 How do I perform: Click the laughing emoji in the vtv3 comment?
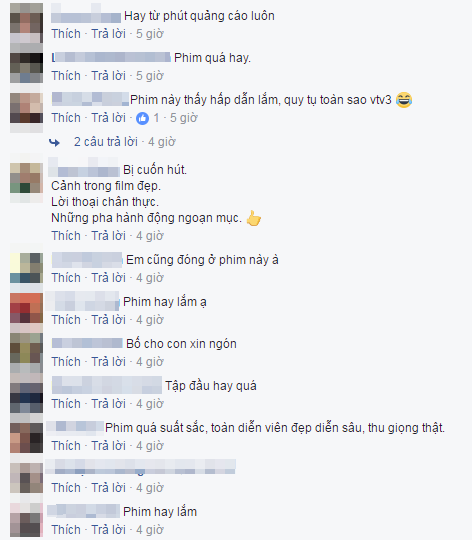click(x=404, y=100)
